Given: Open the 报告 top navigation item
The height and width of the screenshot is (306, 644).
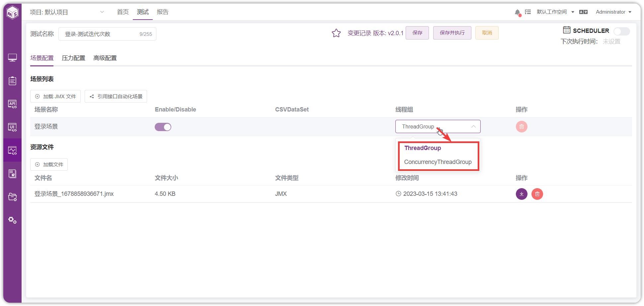Looking at the screenshot, I should pos(163,12).
